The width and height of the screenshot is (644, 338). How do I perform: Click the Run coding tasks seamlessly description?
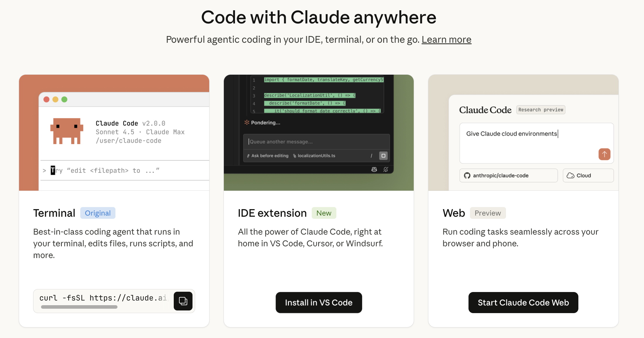point(520,238)
